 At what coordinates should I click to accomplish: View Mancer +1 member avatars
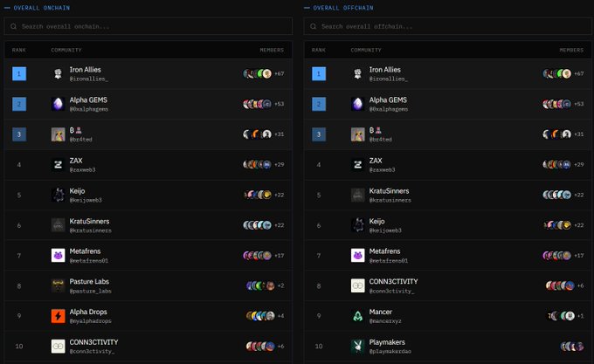[564, 316]
